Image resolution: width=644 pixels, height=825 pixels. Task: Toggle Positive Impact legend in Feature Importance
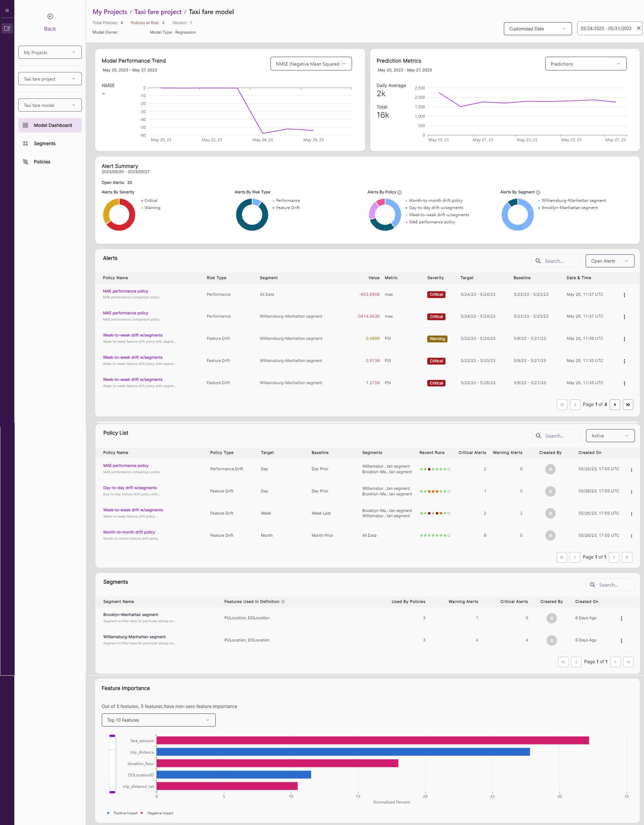(x=122, y=813)
